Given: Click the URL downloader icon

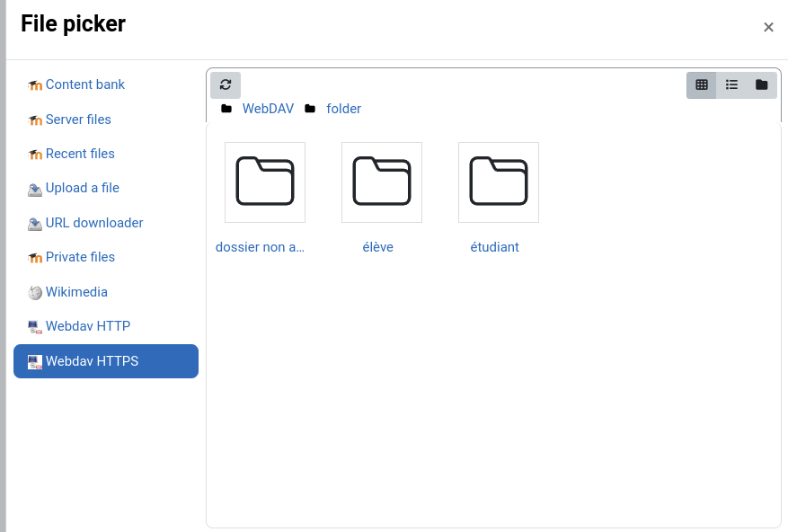Looking at the screenshot, I should click(x=35, y=224).
